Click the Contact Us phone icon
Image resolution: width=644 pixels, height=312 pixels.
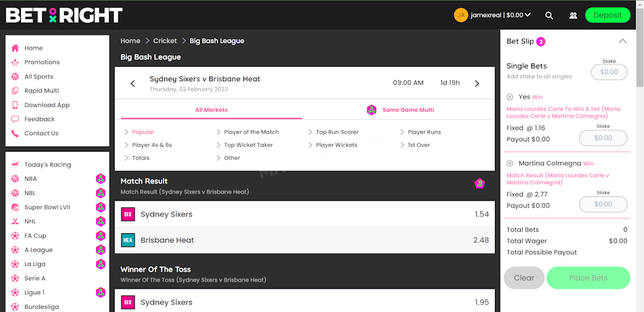[15, 133]
